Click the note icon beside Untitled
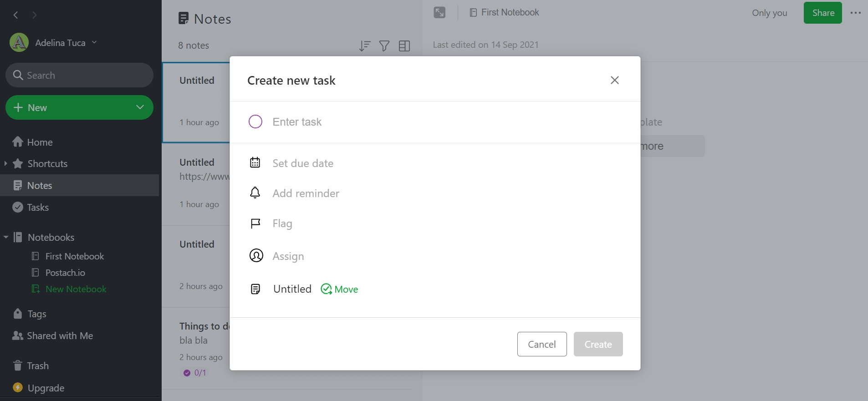 click(x=255, y=289)
